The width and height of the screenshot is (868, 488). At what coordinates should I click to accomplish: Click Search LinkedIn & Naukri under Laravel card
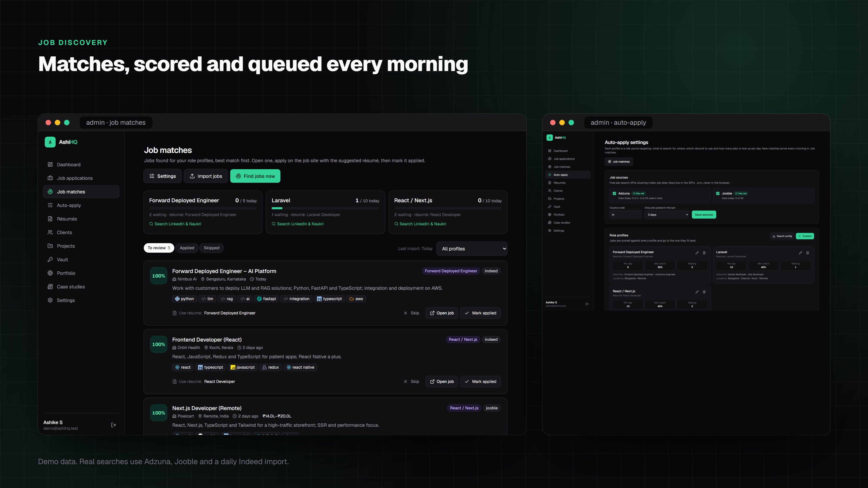click(298, 224)
